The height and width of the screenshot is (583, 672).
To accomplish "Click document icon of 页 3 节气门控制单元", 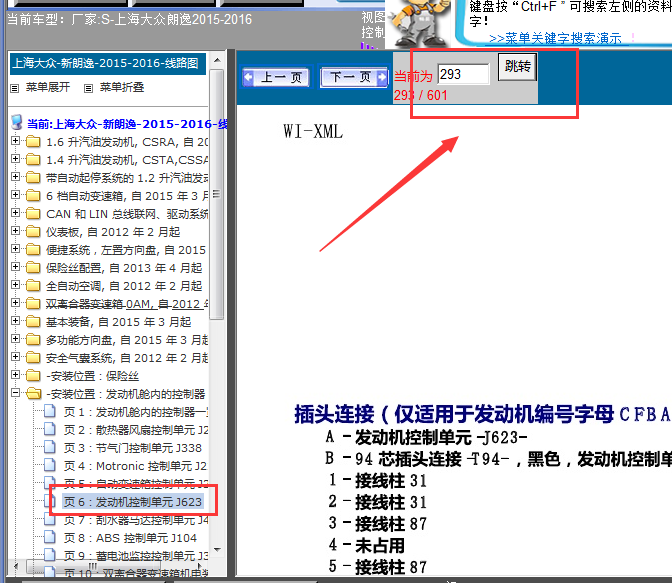I will 50,447.
